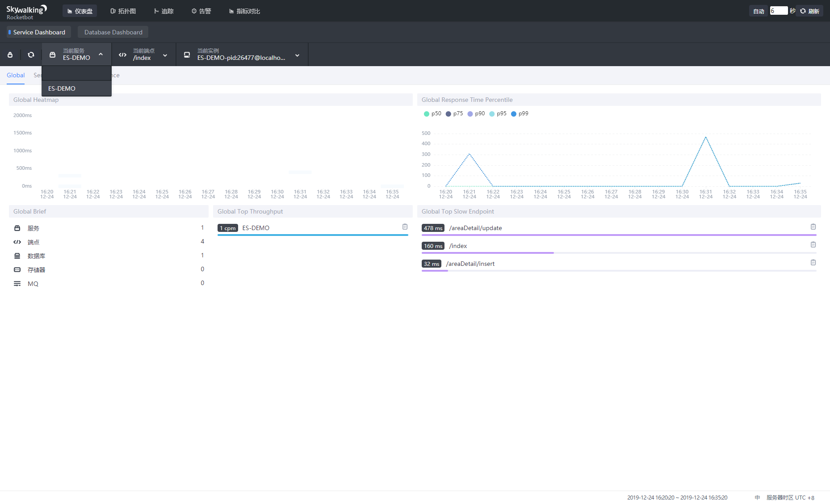830x504 pixels.
Task: Click /index slow endpoint progress bar
Action: [x=619, y=253]
